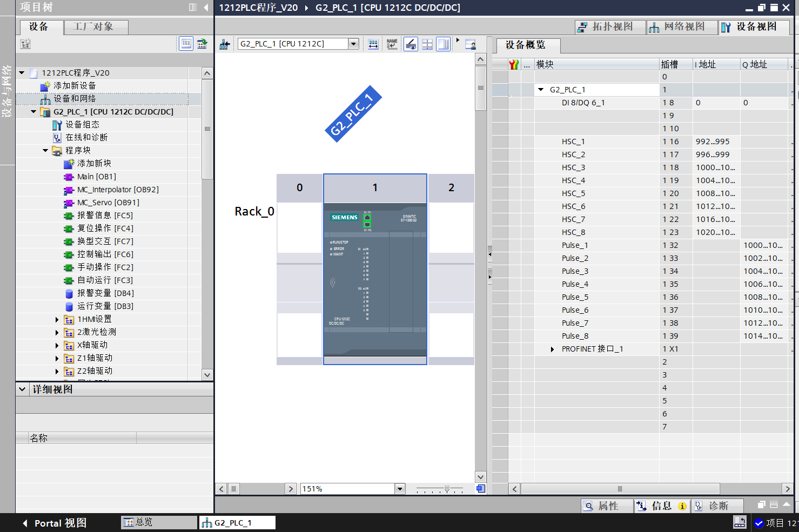Open the G2_PLC_1 device selection dropdown
Image resolution: width=799 pixels, height=532 pixels.
[x=354, y=44]
